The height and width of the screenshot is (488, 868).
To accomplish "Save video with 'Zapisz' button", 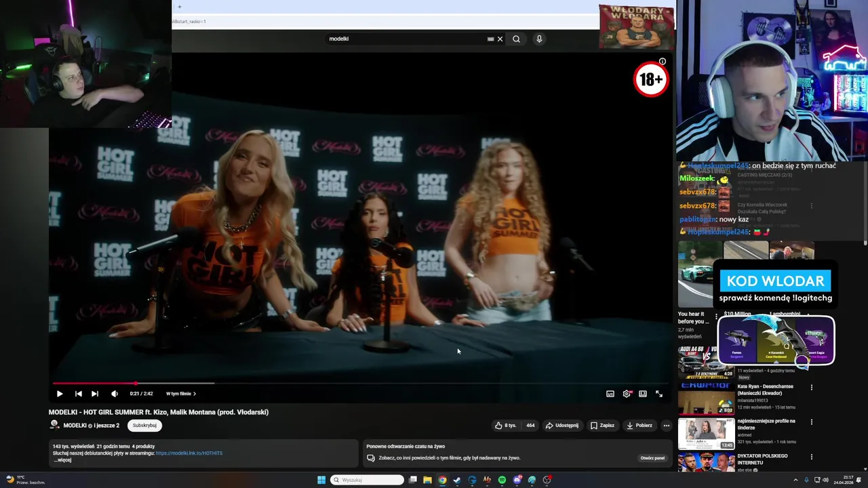I will tap(602, 426).
